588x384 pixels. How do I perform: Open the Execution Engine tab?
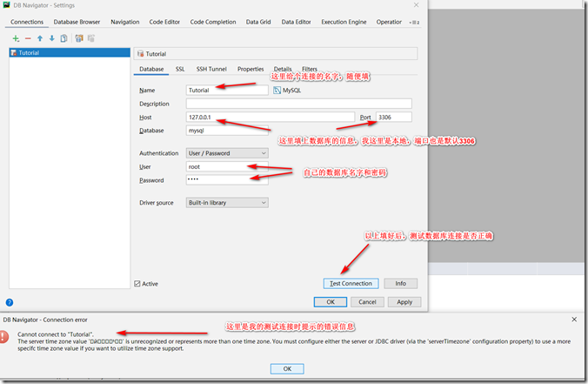(344, 22)
